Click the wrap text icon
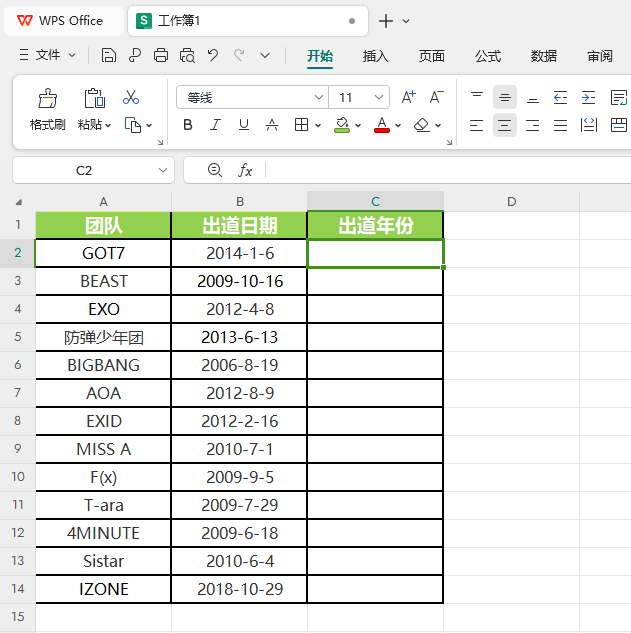631x633 pixels. coord(618,98)
